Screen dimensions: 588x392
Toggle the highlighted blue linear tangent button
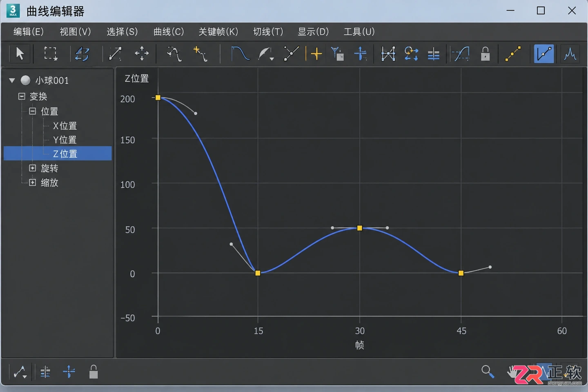click(544, 53)
